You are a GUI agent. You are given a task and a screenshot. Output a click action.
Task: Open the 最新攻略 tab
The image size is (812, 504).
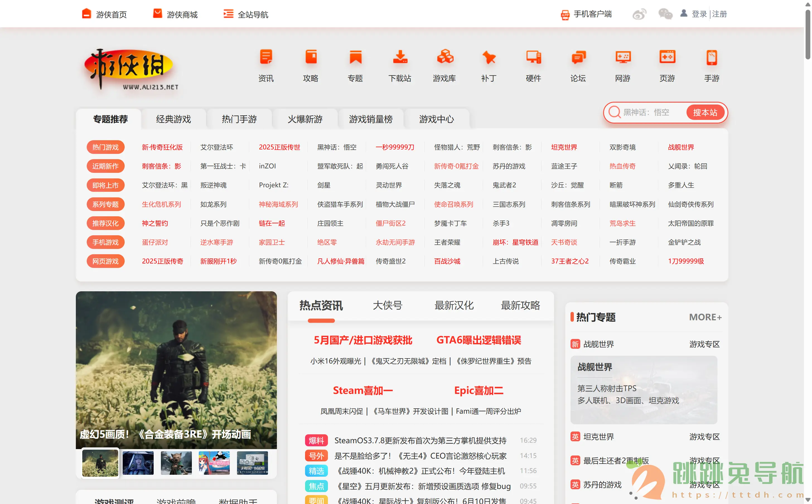(x=520, y=305)
